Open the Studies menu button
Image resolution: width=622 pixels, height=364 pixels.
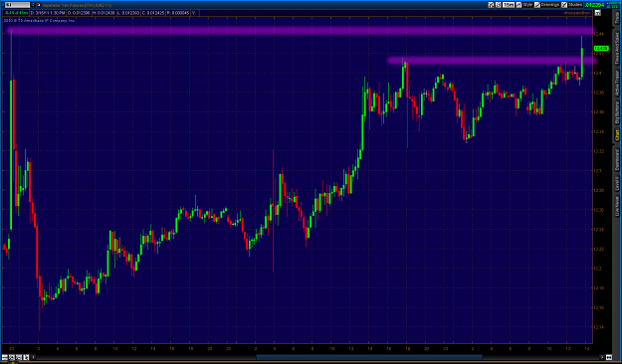[x=572, y=5]
